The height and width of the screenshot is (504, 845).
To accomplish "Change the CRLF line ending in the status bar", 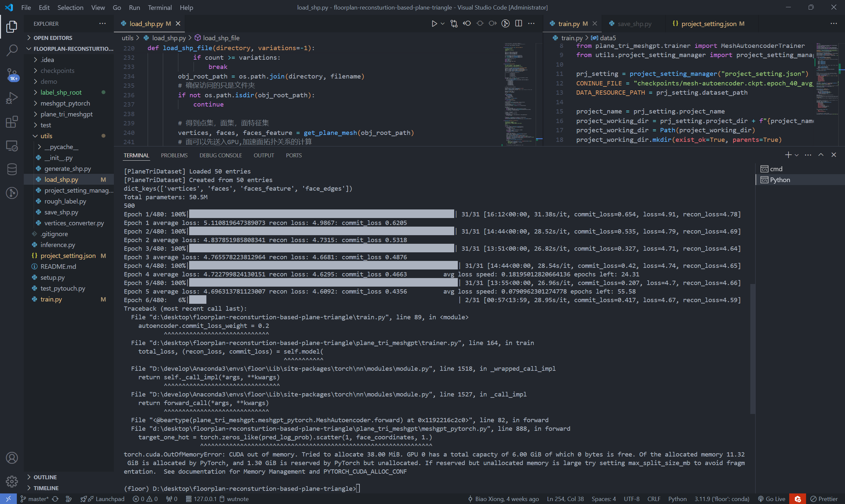I will click(654, 499).
